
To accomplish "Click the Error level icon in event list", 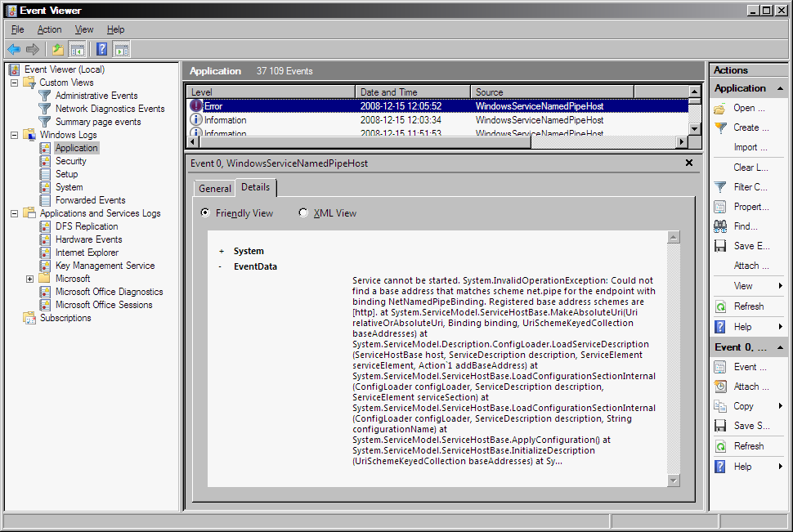I will 195,106.
